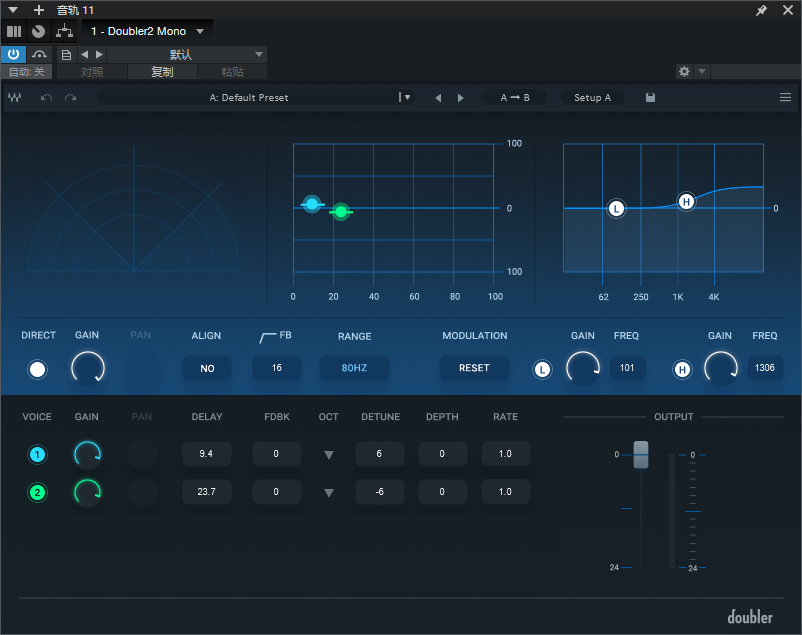Viewport: 802px width, 635px height.
Task: Open the Default Preset list arrow
Action: (407, 97)
